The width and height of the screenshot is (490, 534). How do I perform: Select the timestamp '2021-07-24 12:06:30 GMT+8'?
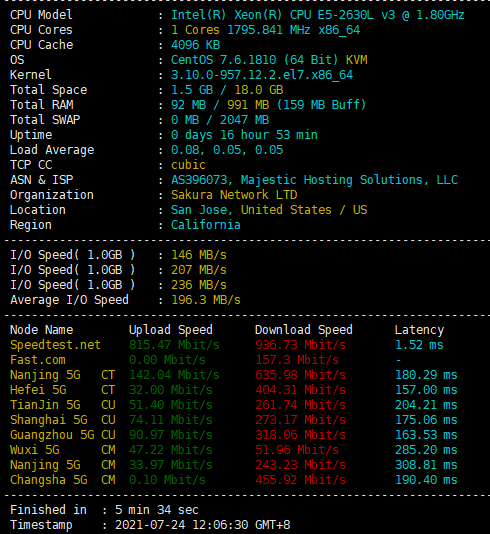(x=202, y=524)
